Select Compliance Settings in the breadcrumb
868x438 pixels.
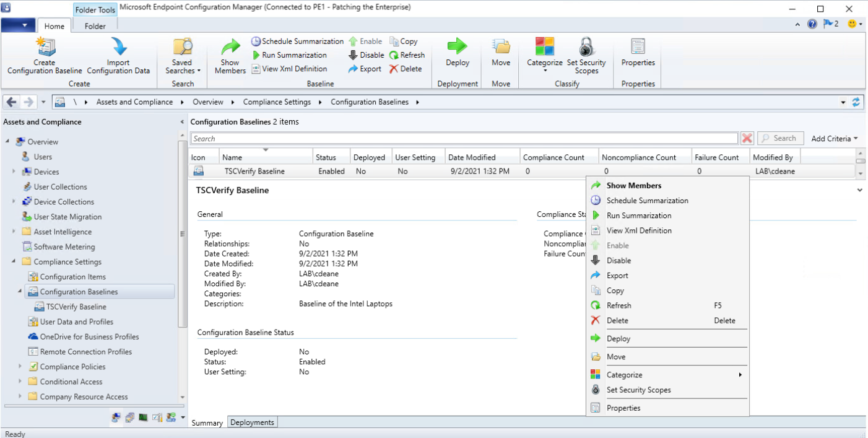pyautogui.click(x=277, y=102)
